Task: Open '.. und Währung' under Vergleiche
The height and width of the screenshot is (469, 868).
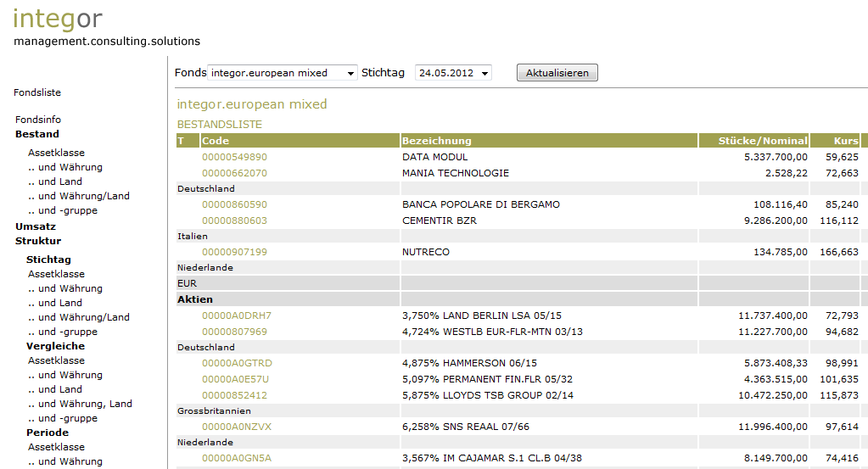Action: (65, 374)
